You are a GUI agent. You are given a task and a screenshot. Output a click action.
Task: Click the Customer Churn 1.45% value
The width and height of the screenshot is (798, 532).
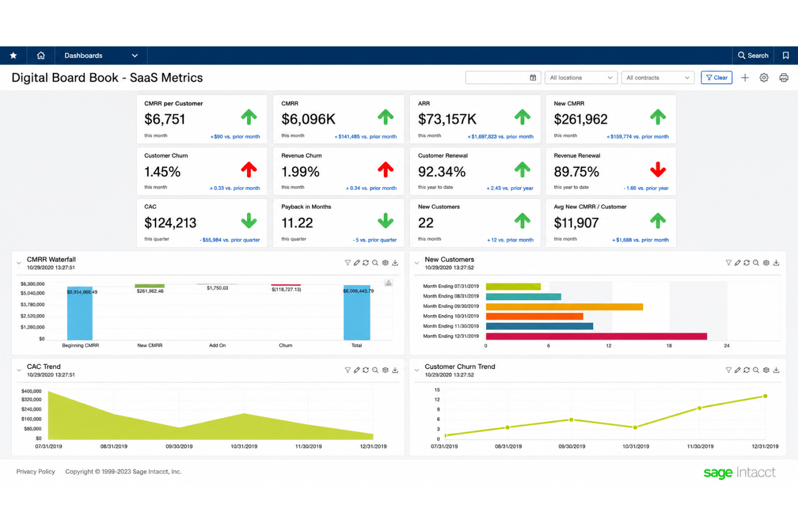[162, 172]
